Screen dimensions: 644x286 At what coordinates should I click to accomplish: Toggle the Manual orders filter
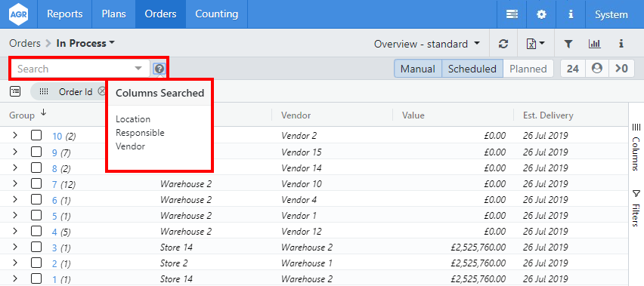pyautogui.click(x=418, y=69)
